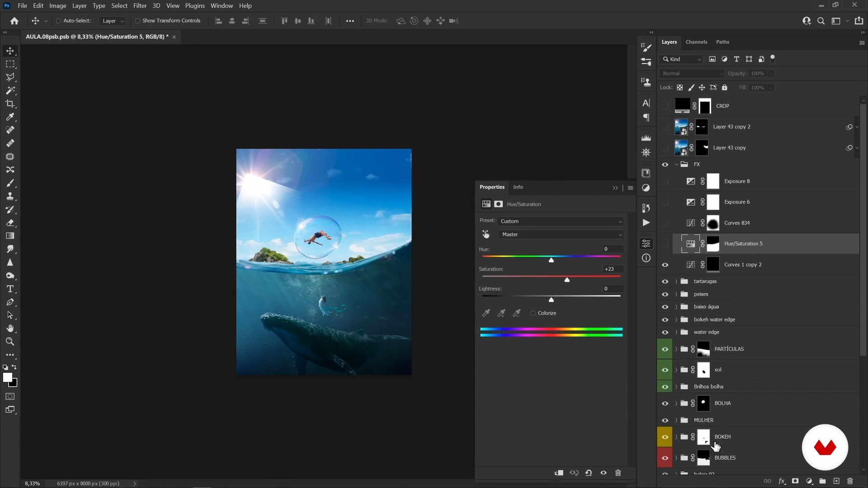Select the Brush tool
868x488 pixels.
tap(10, 183)
